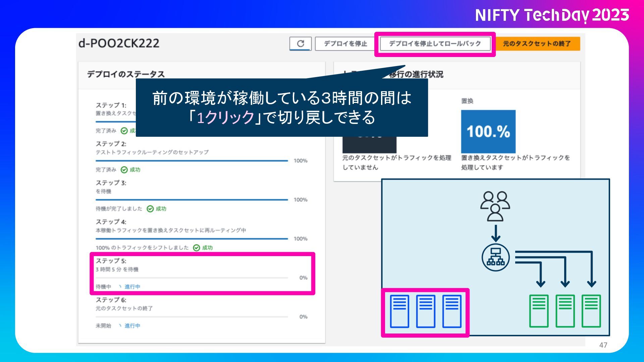Viewport: 644px width, 362px height.
Task: Click Step 4 success checkmark icon
Action: [x=197, y=248]
